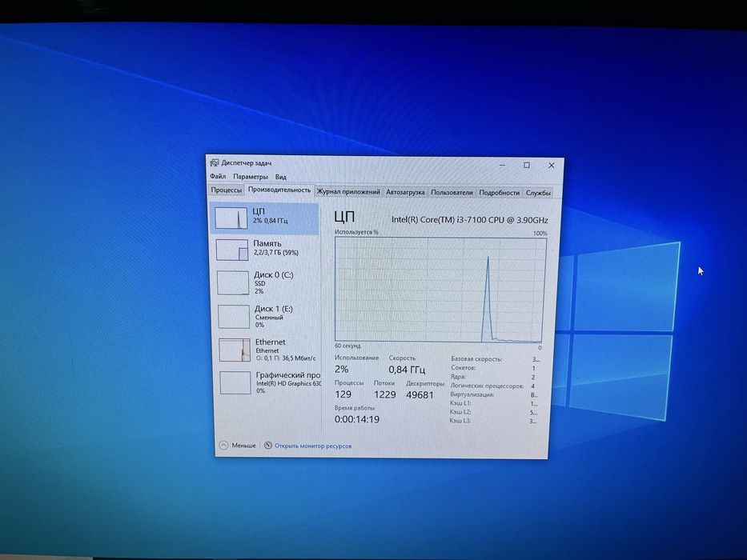Open the Журнал приложений tab
The image size is (747, 560).
(x=348, y=192)
